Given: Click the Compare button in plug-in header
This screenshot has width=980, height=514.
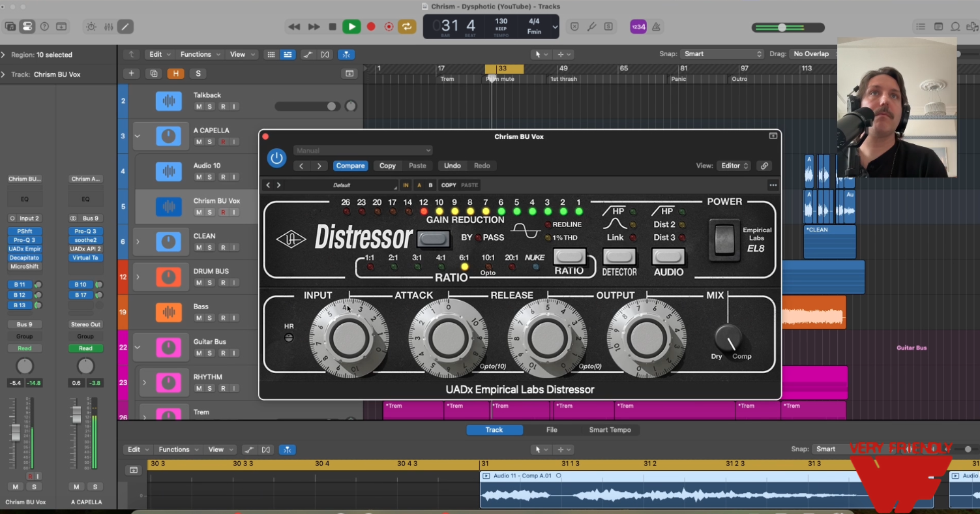Looking at the screenshot, I should 350,166.
